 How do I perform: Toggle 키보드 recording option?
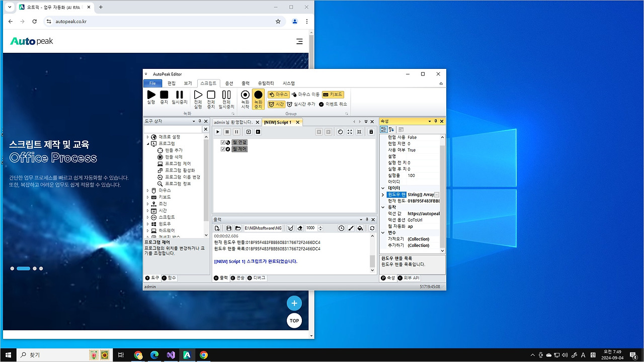pyautogui.click(x=333, y=94)
